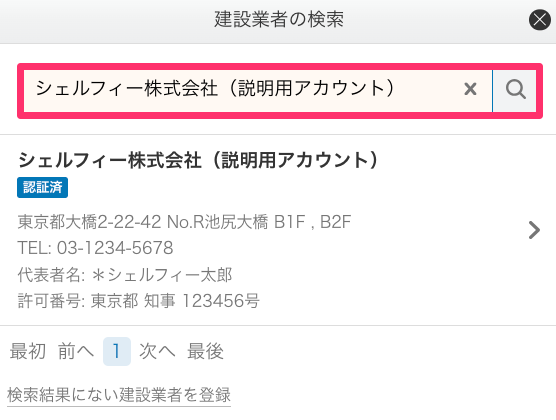Click the No.R池尻大橋 building name text
Viewport: 556px width, 420px height.
[x=217, y=222]
